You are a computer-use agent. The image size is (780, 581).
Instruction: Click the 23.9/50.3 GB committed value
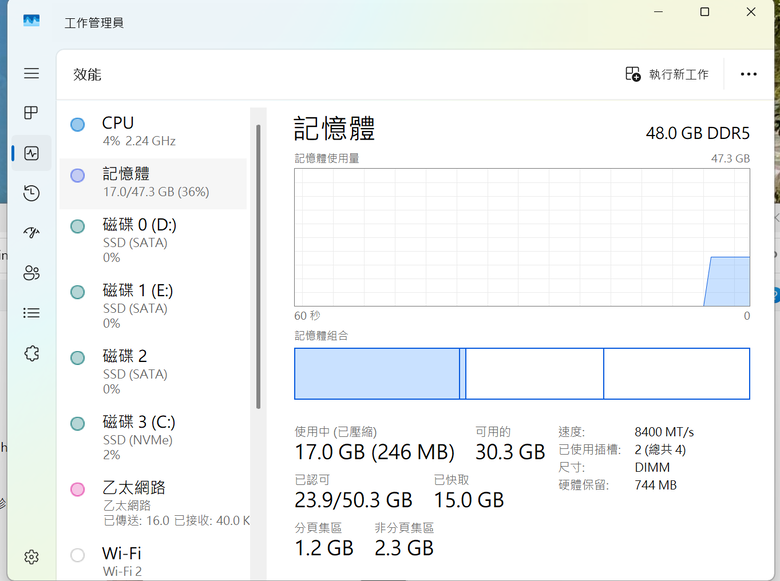click(x=353, y=500)
